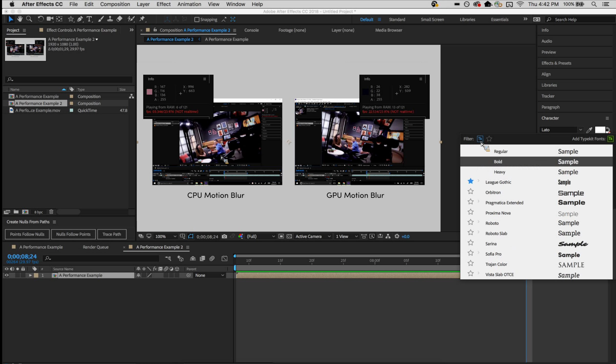Open the Active Camera dropdown
Viewport: 616px width, 364px height.
point(313,236)
